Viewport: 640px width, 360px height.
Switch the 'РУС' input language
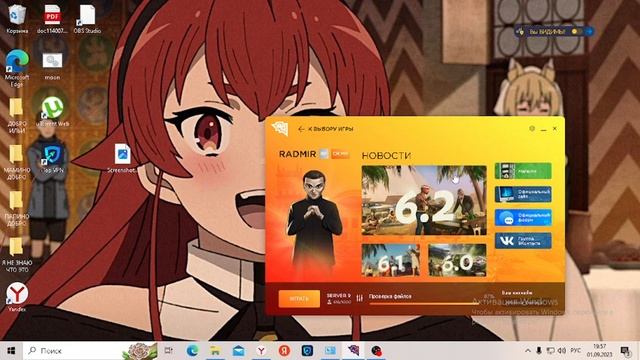click(x=576, y=351)
